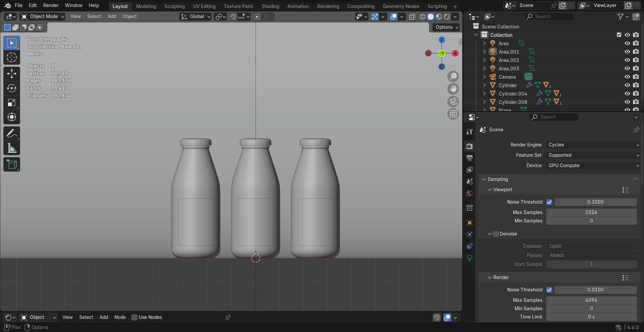Open the node editor Node menu
644x332 pixels.
pyautogui.click(x=120, y=317)
